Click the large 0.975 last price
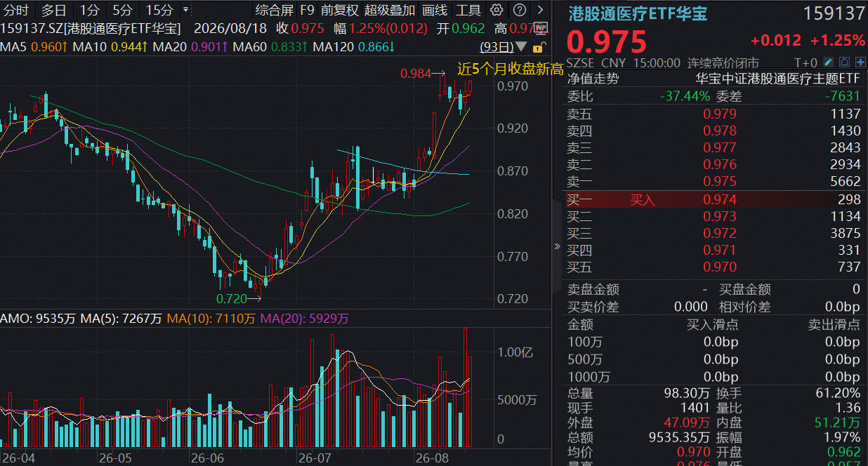The image size is (868, 466). [x=607, y=42]
